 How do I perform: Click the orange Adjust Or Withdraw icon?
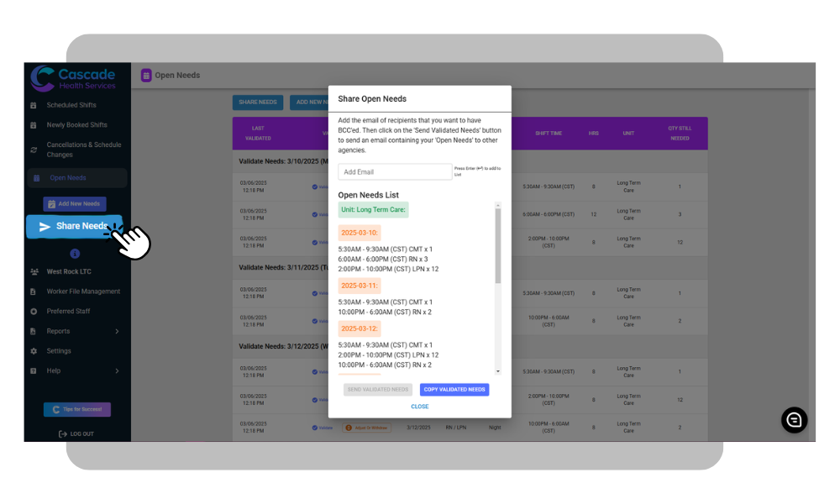(x=349, y=428)
